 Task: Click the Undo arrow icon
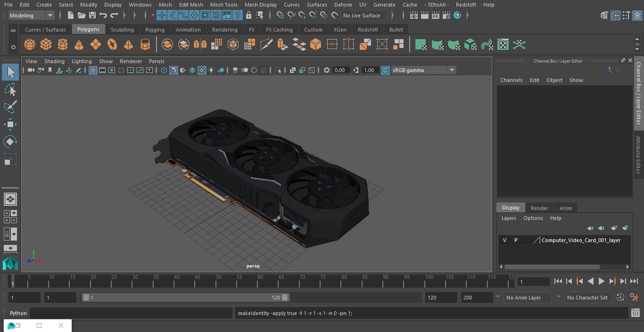click(103, 16)
